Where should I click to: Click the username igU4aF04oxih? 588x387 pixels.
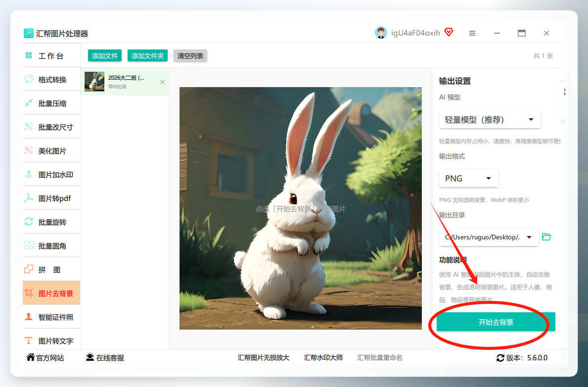point(415,33)
